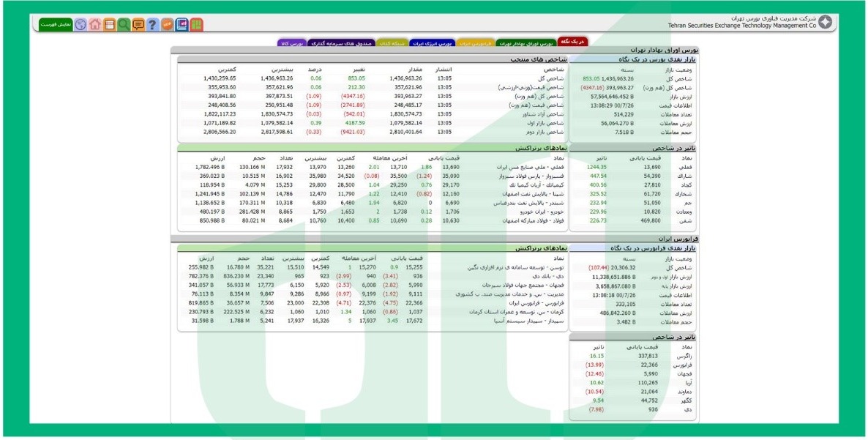Switch to the purple بورس کالا tab
The image size is (868, 440).
pyautogui.click(x=292, y=43)
